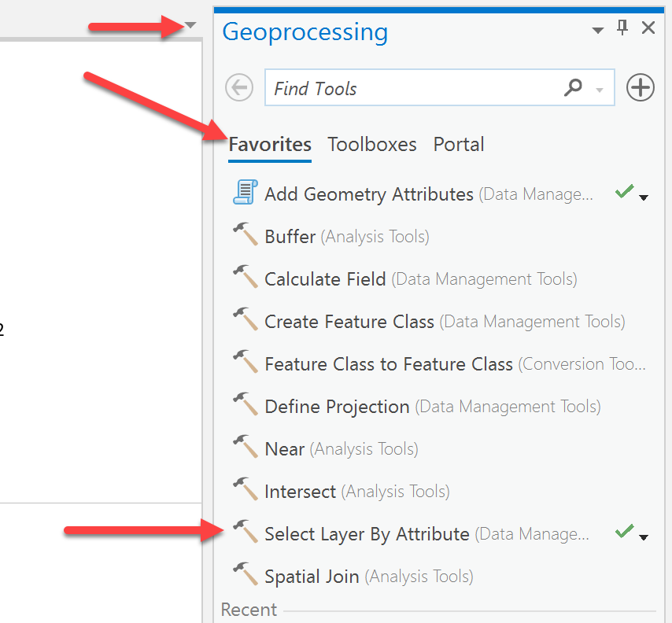Close the Geoprocessing pane
Viewport: 672px width, 623px height.
(648, 28)
